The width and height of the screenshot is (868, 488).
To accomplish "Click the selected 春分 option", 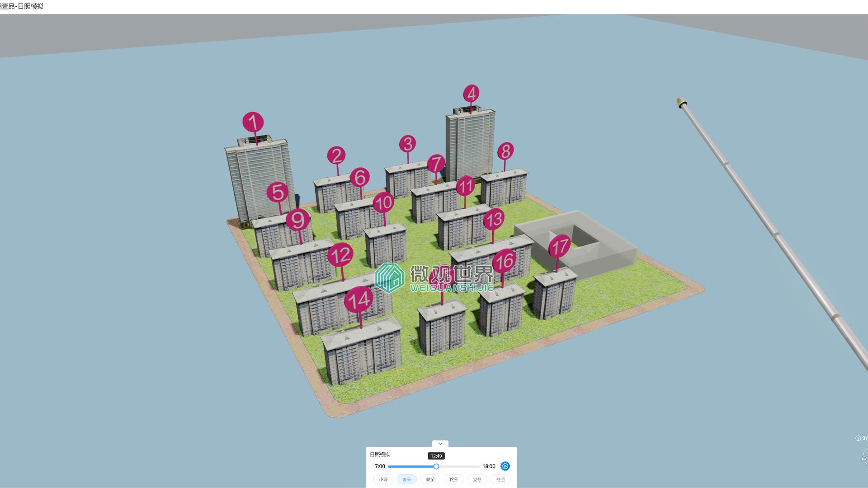I will [406, 479].
